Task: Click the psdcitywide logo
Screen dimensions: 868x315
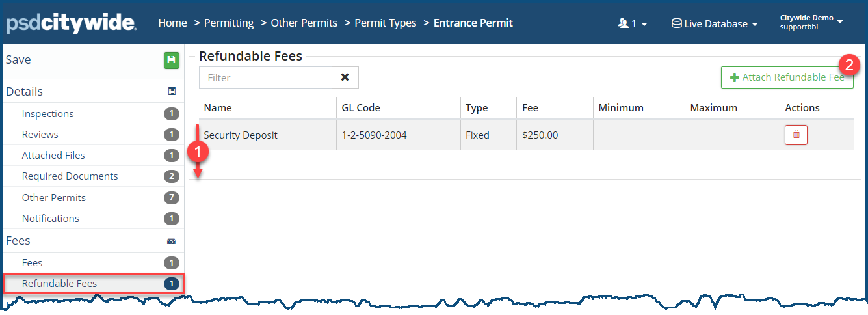Action: click(x=72, y=23)
